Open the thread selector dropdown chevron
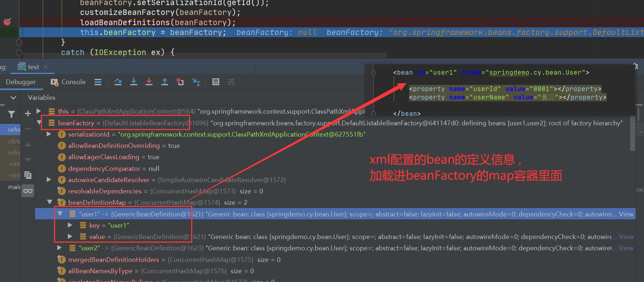The width and height of the screenshot is (644, 282). click(x=14, y=98)
